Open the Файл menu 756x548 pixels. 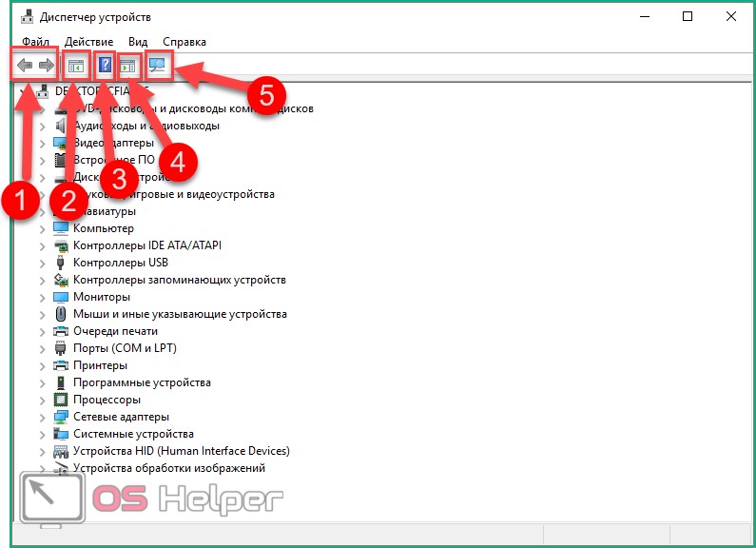(35, 42)
